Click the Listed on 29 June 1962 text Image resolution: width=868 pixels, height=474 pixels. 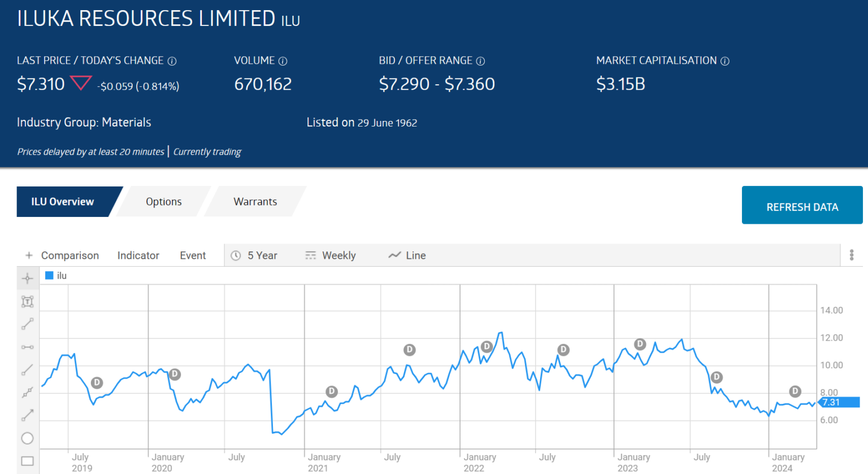coord(362,123)
